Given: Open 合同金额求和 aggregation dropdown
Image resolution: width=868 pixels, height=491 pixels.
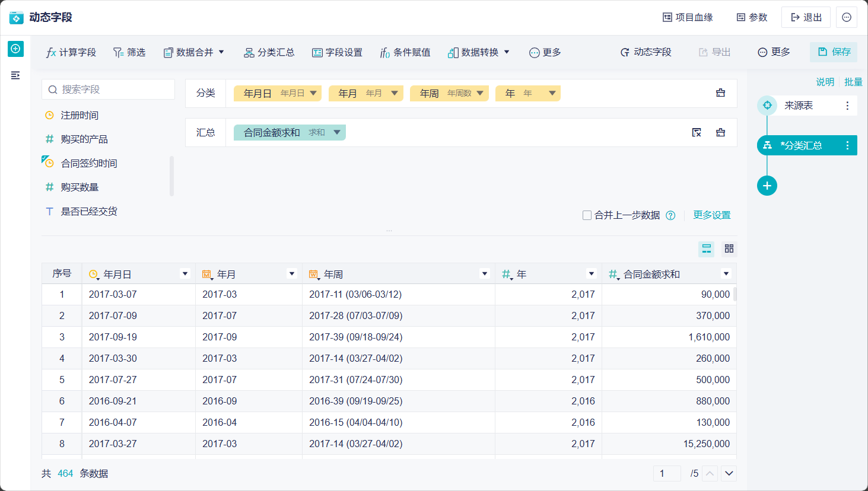Looking at the screenshot, I should pyautogui.click(x=337, y=132).
